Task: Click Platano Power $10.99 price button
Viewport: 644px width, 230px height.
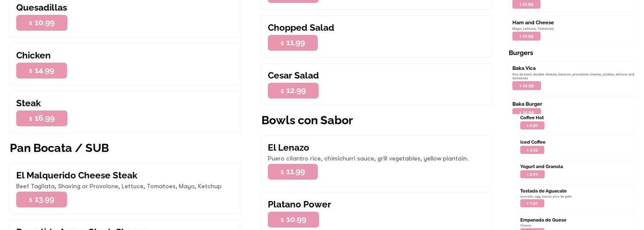Action: coord(293,220)
